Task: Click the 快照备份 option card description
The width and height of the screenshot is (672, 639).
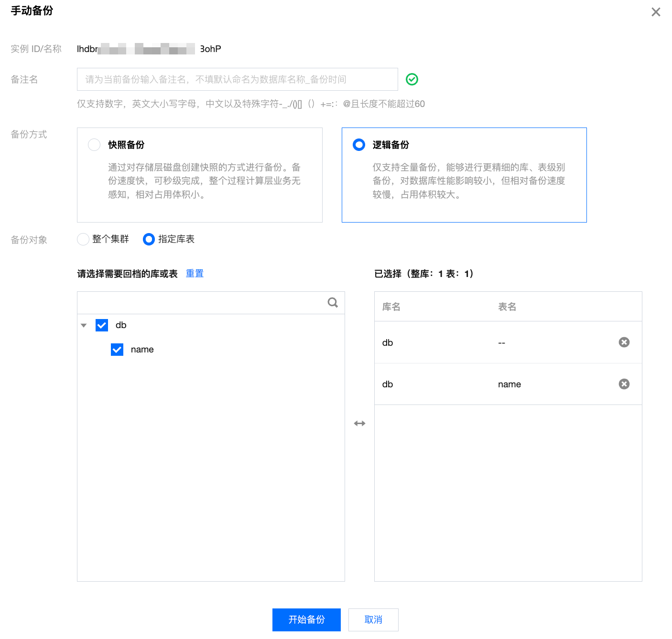Action: [204, 181]
